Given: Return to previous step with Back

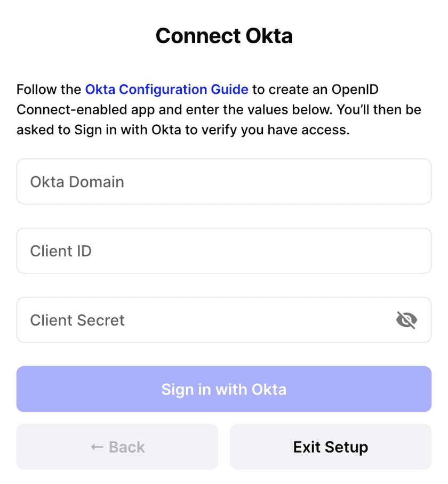Looking at the screenshot, I should [117, 447].
